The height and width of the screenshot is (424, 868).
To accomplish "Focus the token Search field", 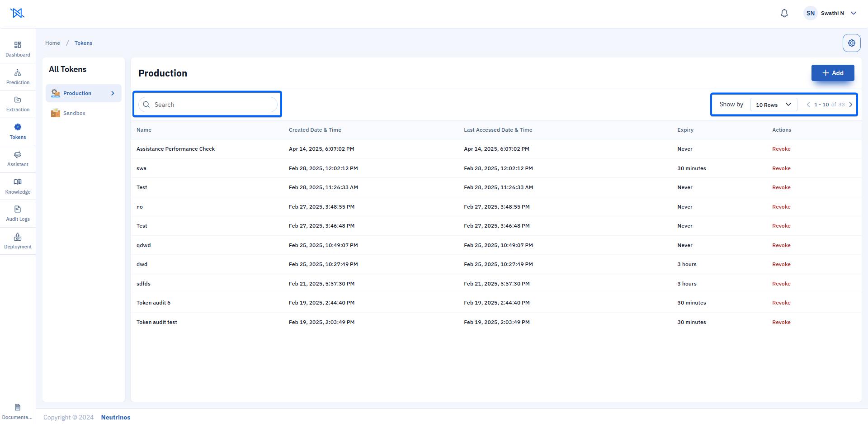I will pos(208,105).
